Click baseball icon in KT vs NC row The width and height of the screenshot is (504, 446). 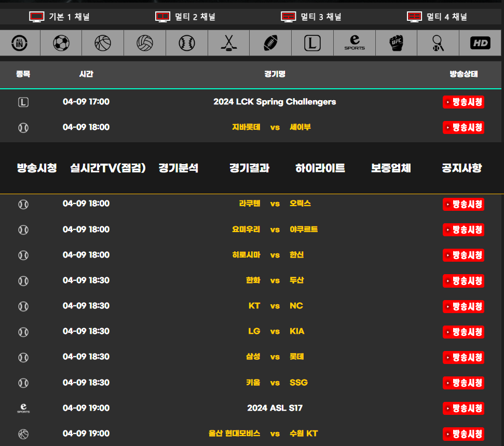23,306
